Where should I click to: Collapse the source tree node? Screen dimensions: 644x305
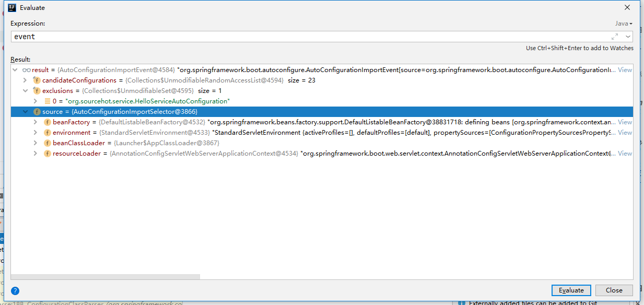25,112
